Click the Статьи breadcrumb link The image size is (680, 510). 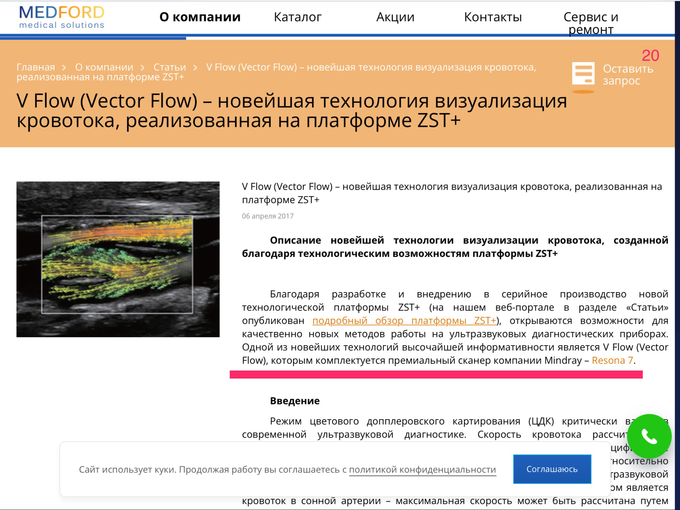(170, 67)
